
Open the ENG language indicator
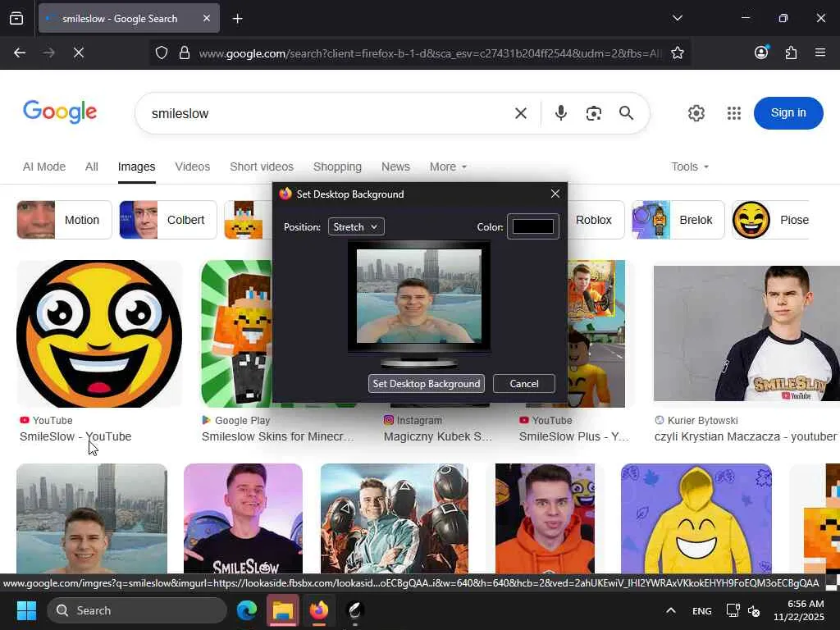[x=702, y=610]
